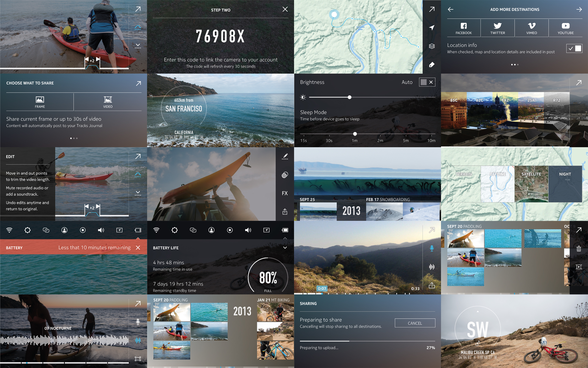This screenshot has width=588, height=368.
Task: Select Twitter as a sharing destination
Action: click(498, 28)
